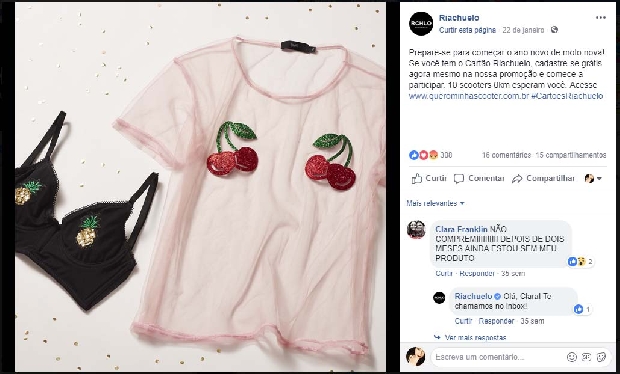Open the profile selector dropdown beside Compartilhar
The height and width of the screenshot is (374, 620).
click(593, 179)
